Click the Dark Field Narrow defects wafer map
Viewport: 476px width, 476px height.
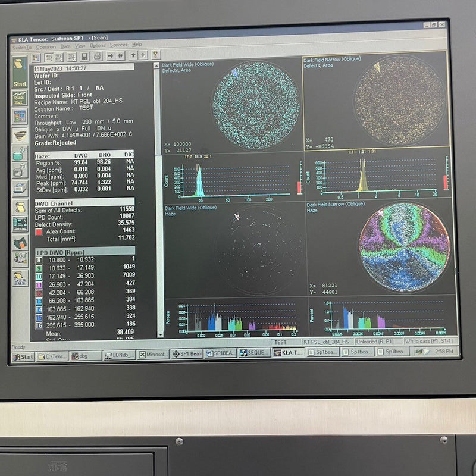click(x=399, y=100)
